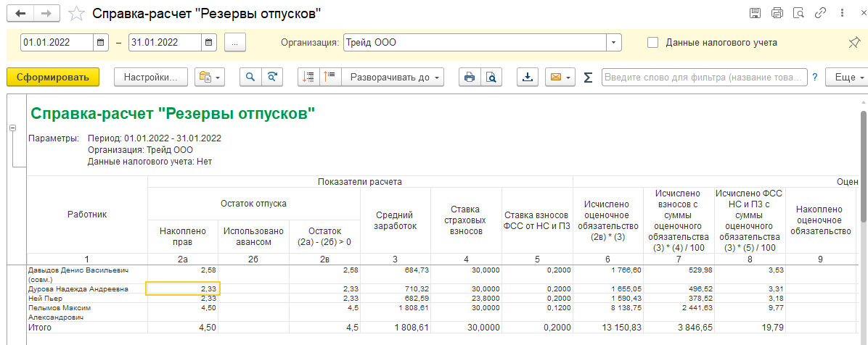Open 'Настройки...' button
The width and height of the screenshot is (868, 345).
(x=151, y=78)
